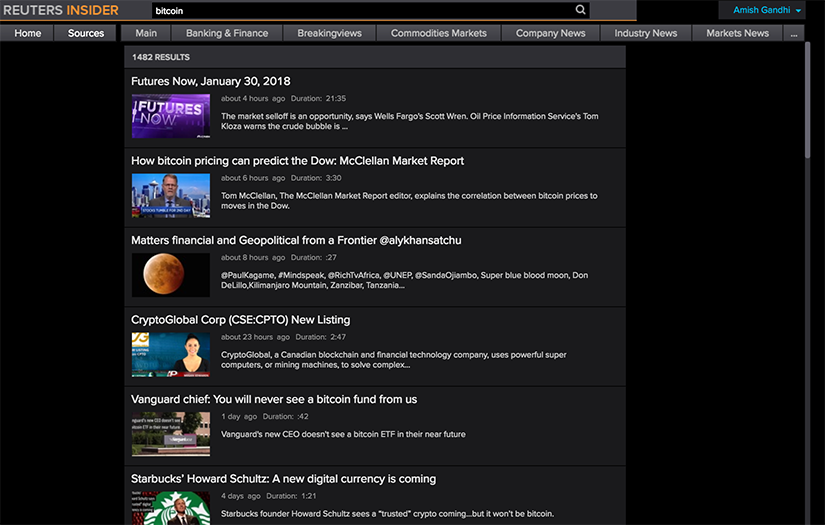Click the Vanguard video thumbnail
Screen dimensions: 825x525
coord(171,434)
